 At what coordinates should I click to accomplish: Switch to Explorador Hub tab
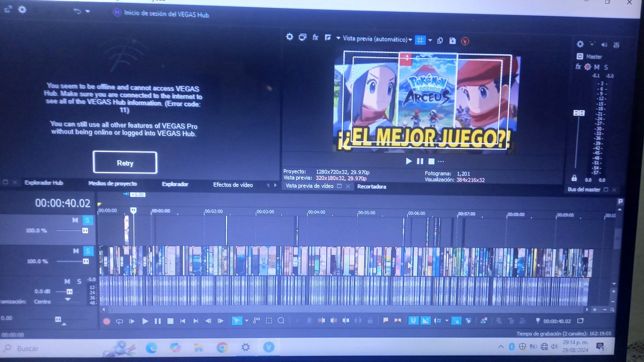(44, 183)
